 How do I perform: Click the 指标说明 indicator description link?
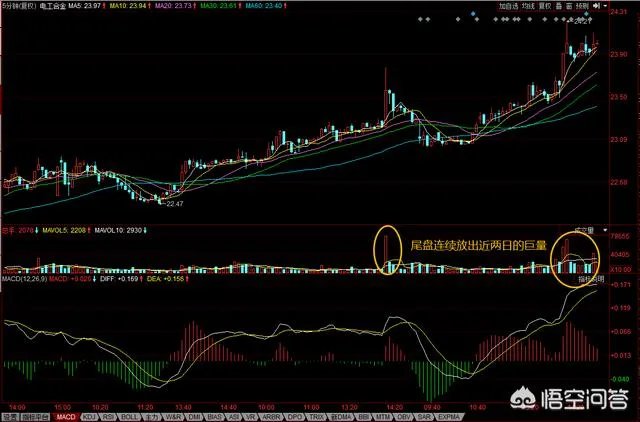click(x=582, y=280)
